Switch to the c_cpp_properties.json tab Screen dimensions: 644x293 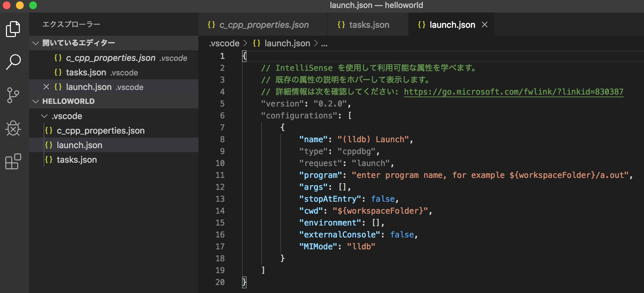263,24
